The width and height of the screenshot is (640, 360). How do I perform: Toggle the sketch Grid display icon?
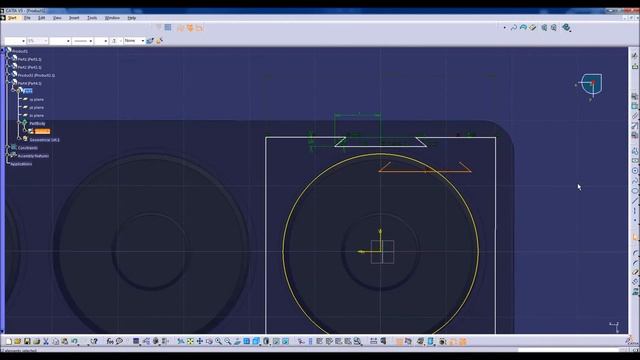pyautogui.click(x=168, y=27)
